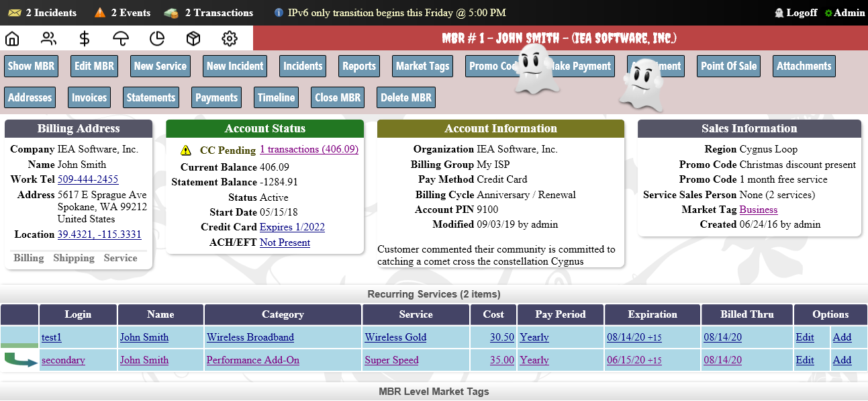This screenshot has width=868, height=401.
Task: Click the Events warning triangle icon
Action: pyautogui.click(x=100, y=13)
